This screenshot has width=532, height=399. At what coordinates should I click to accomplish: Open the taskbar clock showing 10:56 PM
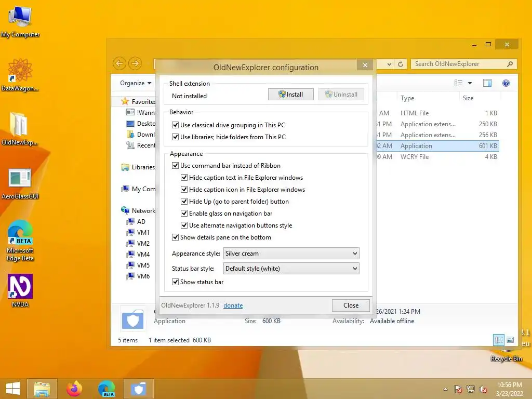click(x=509, y=389)
